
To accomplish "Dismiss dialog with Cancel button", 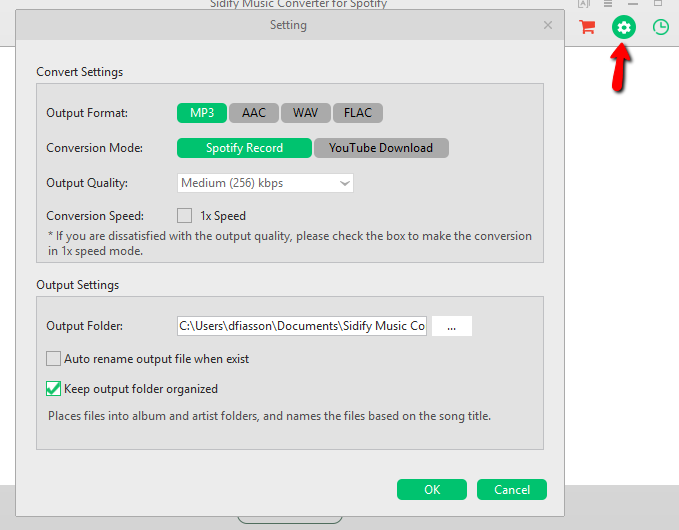I will [512, 490].
